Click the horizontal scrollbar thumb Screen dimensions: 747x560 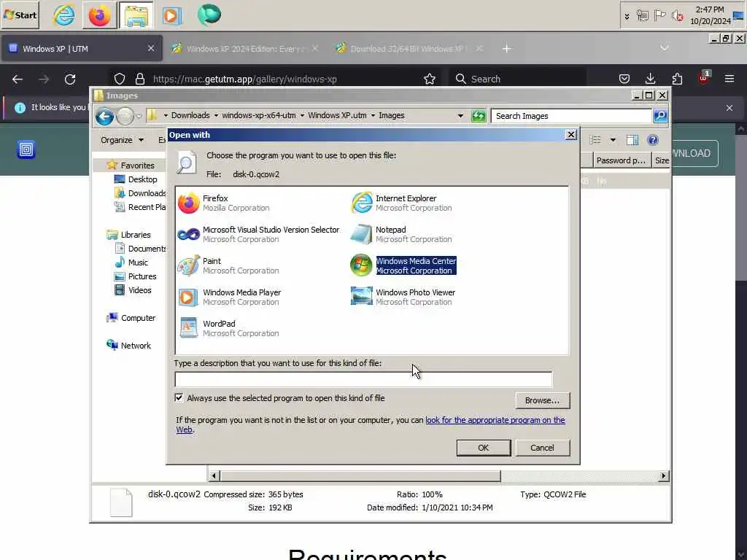point(360,475)
